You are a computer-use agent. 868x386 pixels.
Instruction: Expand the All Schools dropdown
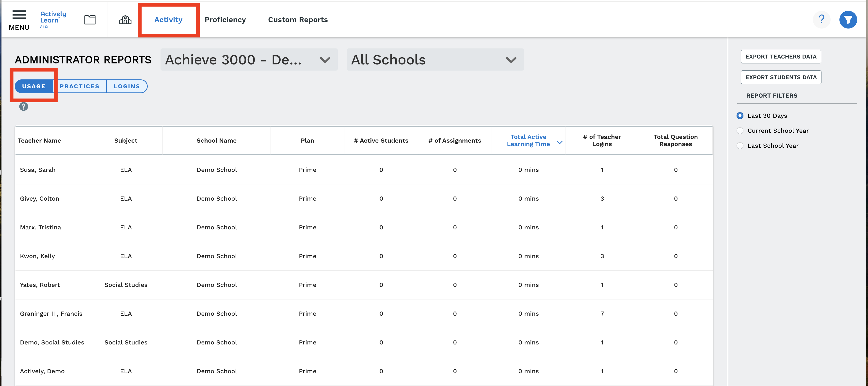coord(435,59)
